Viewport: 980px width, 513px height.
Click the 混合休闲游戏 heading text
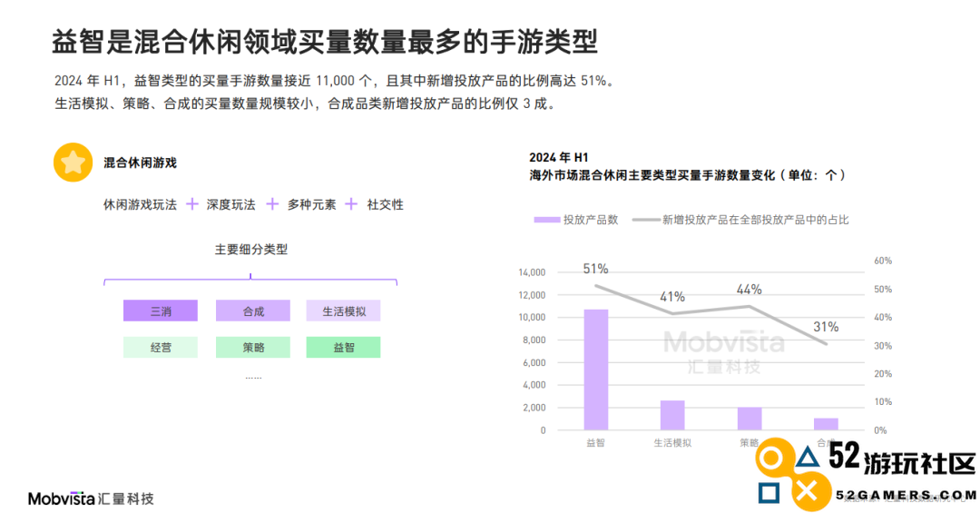140,163
